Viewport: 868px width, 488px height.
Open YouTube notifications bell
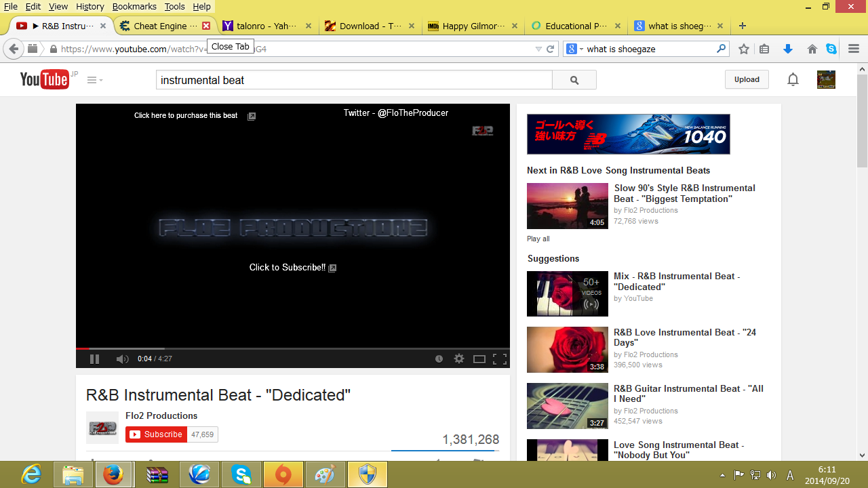793,80
